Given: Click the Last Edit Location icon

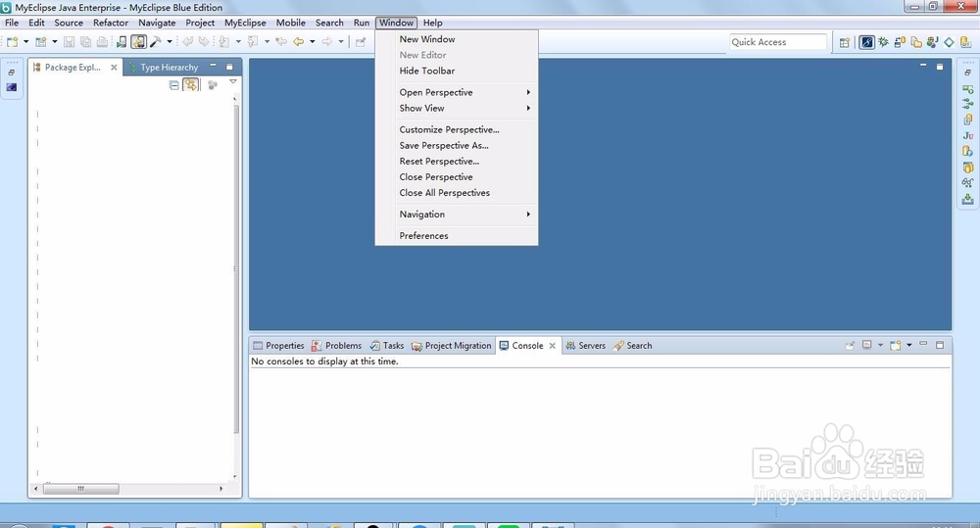Looking at the screenshot, I should click(282, 42).
